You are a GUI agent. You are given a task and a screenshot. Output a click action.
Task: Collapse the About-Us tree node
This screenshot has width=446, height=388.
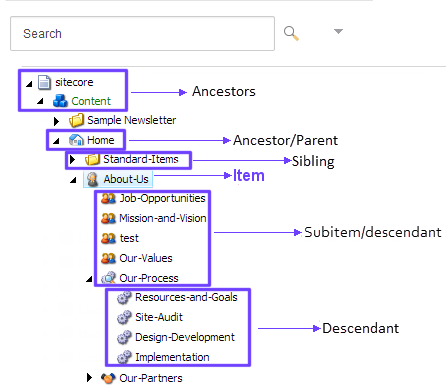[73, 180]
